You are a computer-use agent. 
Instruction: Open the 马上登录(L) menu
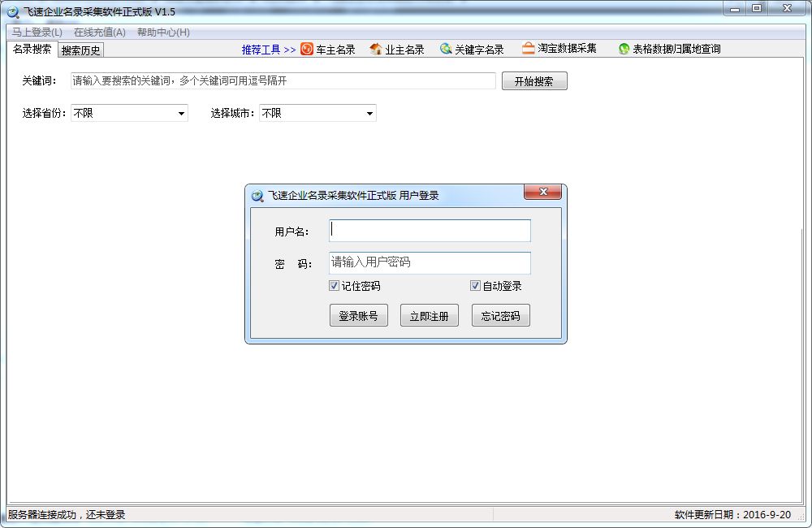point(37,32)
